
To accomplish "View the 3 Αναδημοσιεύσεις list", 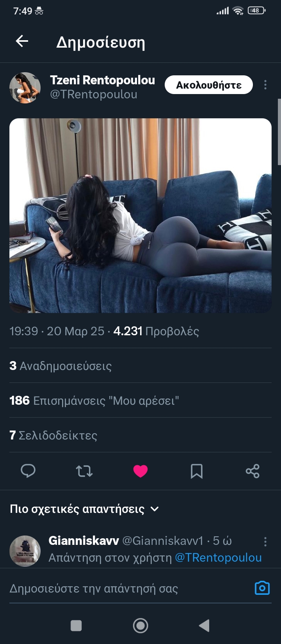I will click(60, 366).
